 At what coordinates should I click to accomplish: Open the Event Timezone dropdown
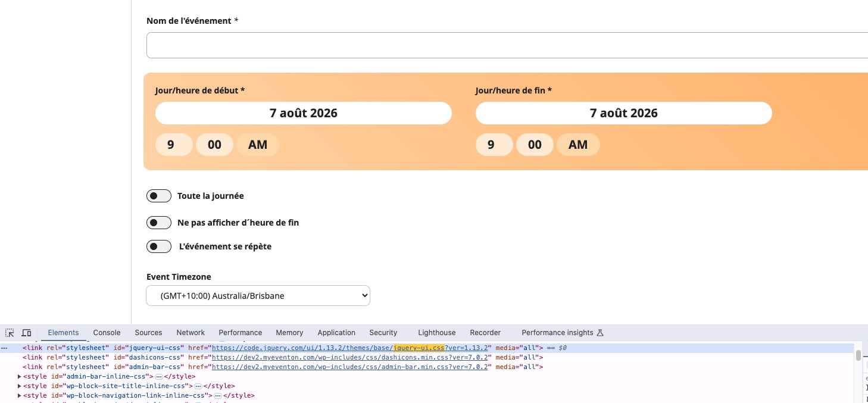(x=258, y=296)
